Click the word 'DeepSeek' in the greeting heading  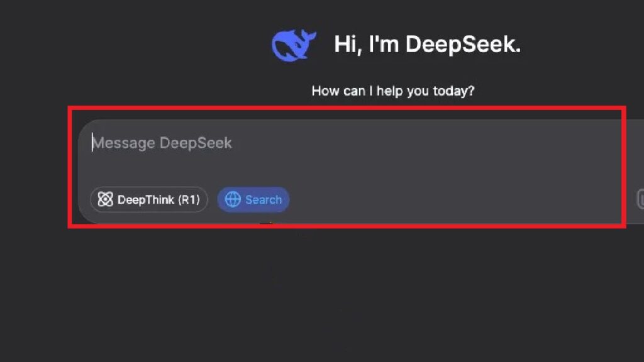[x=464, y=45]
